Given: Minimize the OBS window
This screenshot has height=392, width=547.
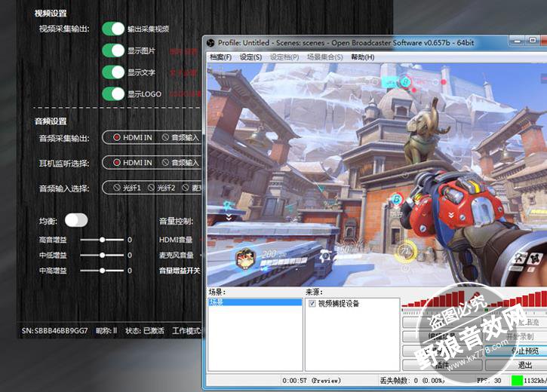Looking at the screenshot, I should pyautogui.click(x=517, y=41).
